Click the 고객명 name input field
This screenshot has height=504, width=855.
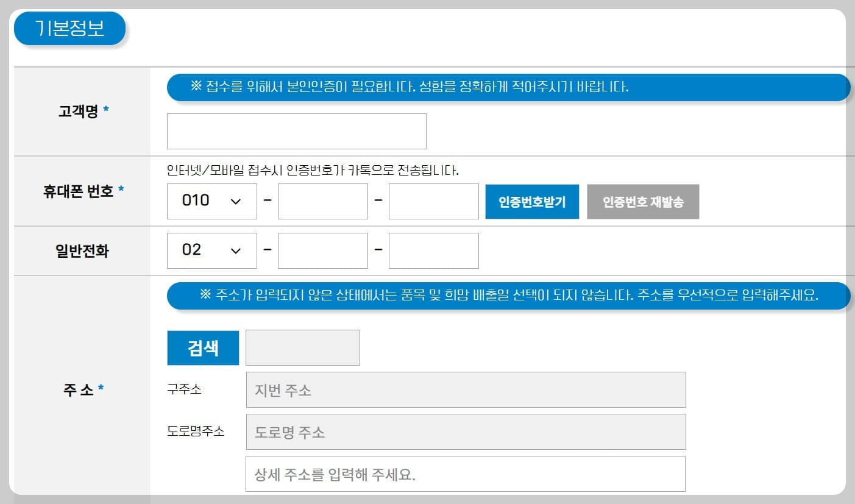click(x=296, y=131)
